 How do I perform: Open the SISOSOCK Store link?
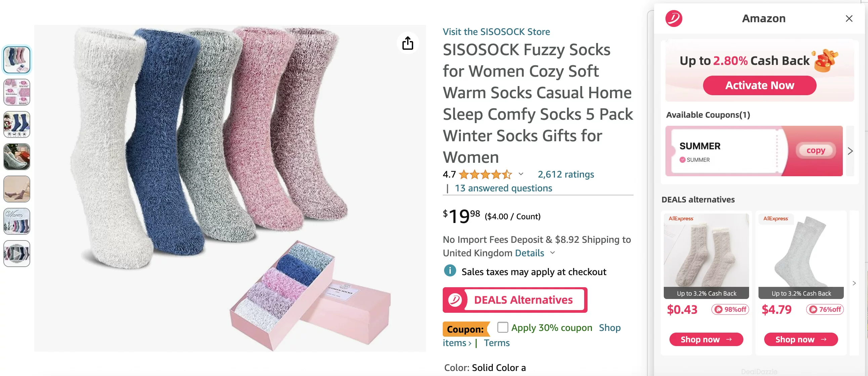(496, 32)
